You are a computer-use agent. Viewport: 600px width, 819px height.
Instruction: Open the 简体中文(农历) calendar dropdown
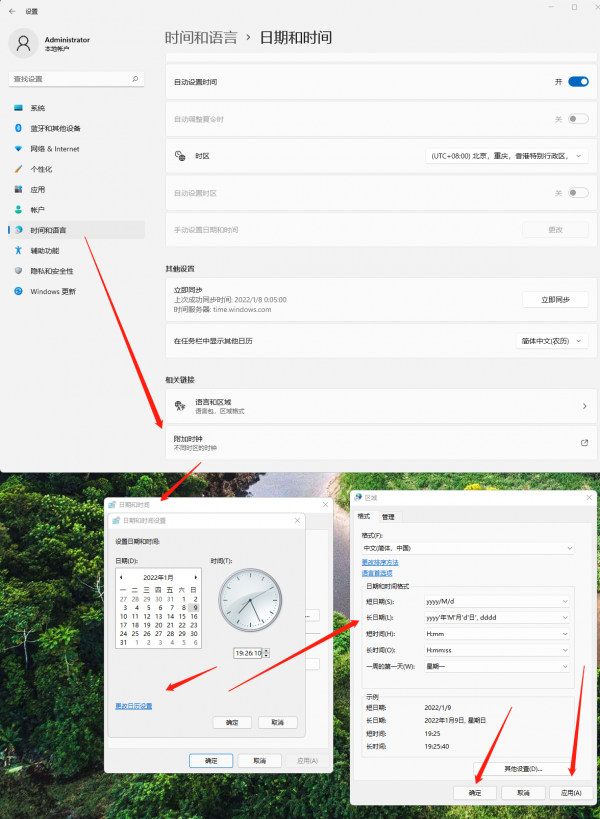tap(552, 341)
